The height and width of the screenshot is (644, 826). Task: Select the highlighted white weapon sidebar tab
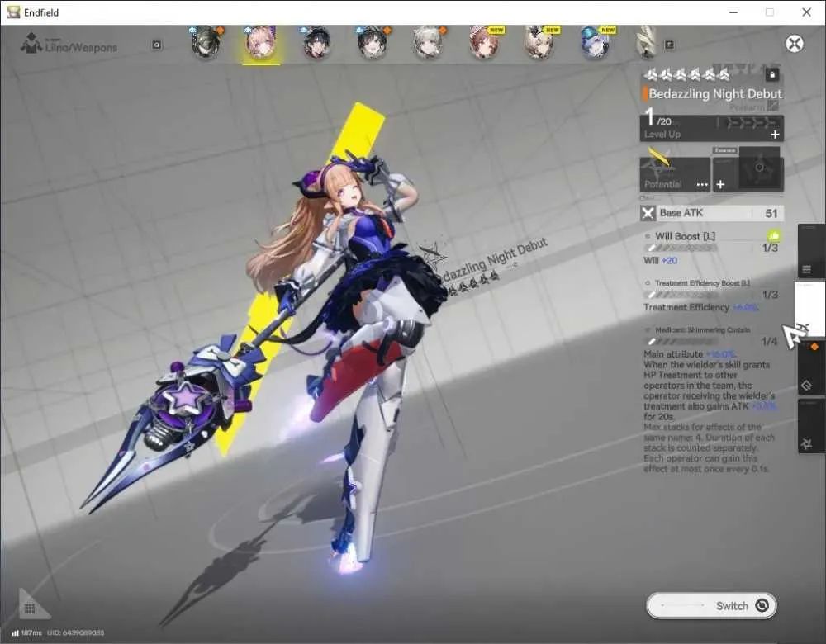point(809,309)
